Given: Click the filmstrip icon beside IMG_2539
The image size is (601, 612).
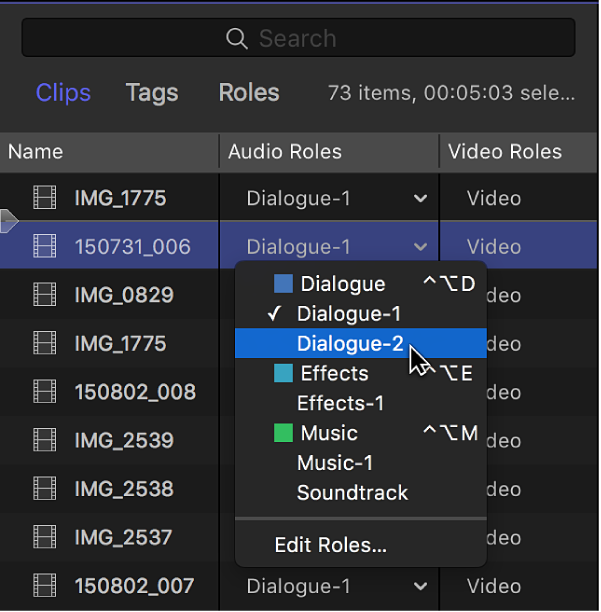Looking at the screenshot, I should [x=45, y=440].
